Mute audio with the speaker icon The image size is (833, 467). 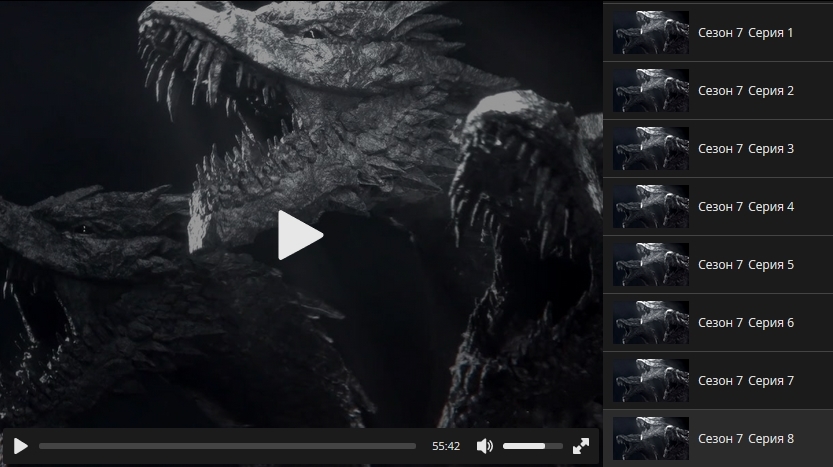[x=484, y=446]
